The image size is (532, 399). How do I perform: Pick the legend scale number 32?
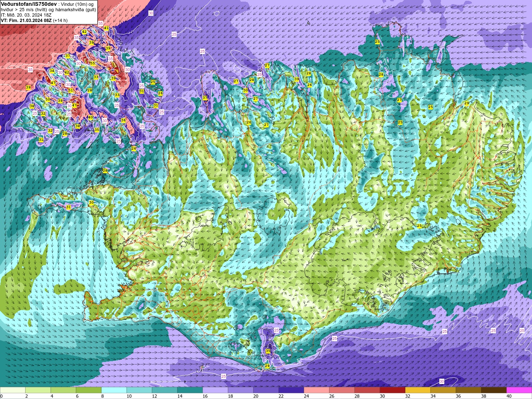408,397
